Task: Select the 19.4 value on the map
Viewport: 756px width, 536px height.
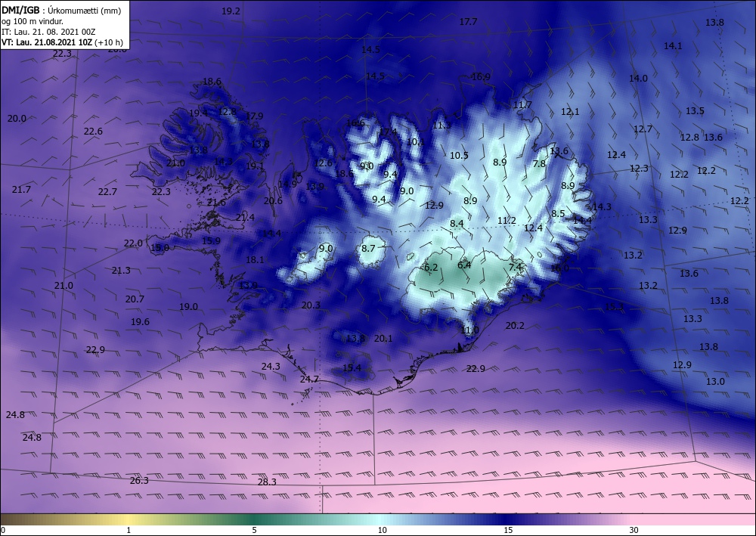Action: click(198, 113)
